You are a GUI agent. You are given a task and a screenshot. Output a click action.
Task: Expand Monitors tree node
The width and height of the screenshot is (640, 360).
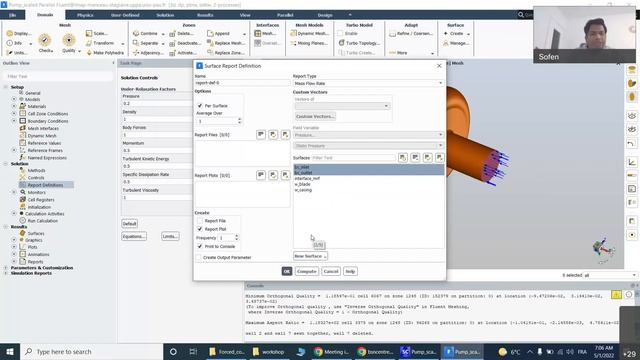click(14, 192)
